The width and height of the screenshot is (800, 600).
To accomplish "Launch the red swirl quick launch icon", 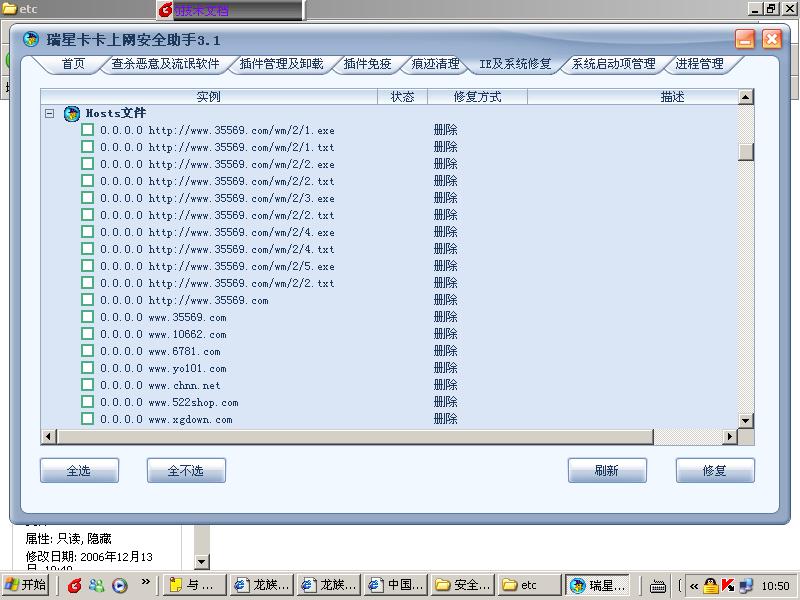I will point(74,585).
